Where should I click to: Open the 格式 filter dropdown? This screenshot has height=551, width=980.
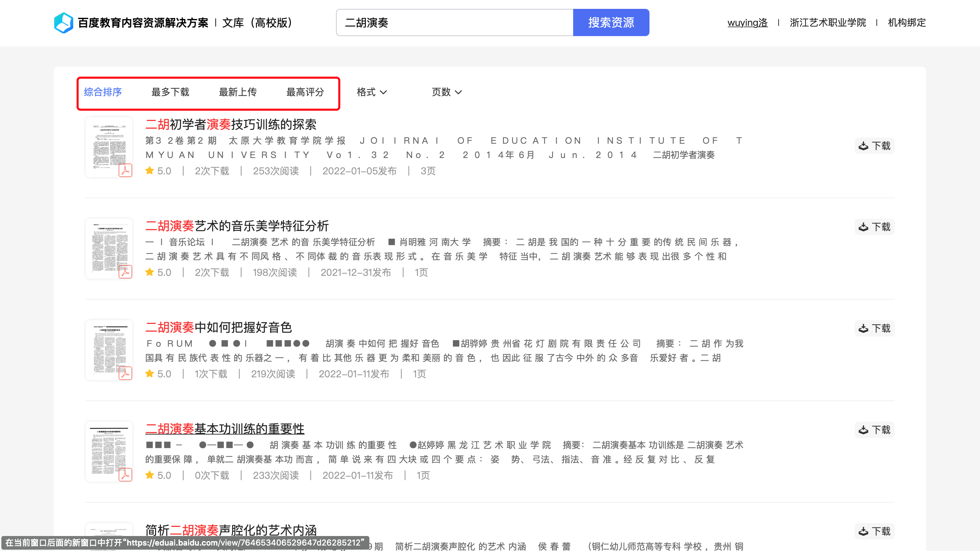coord(371,92)
